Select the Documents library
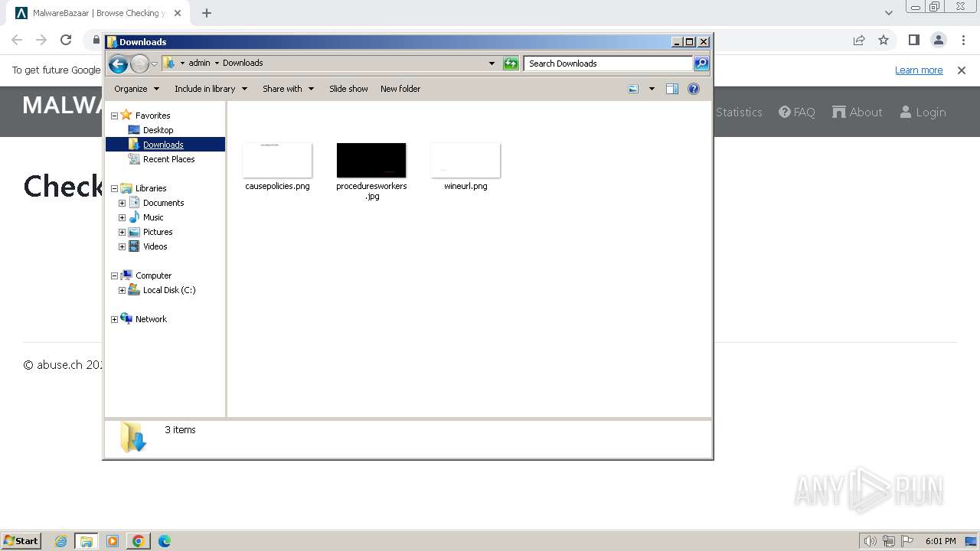This screenshot has width=980, height=551. coord(163,203)
